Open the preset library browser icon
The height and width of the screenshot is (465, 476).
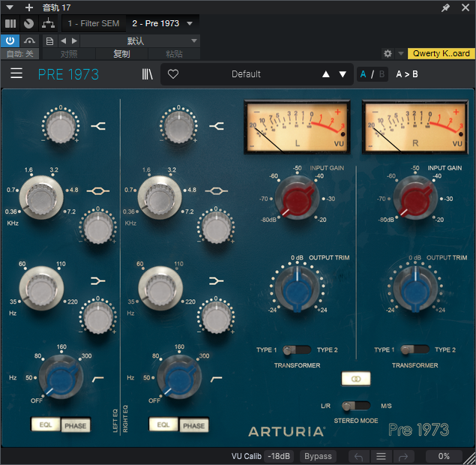tap(147, 74)
